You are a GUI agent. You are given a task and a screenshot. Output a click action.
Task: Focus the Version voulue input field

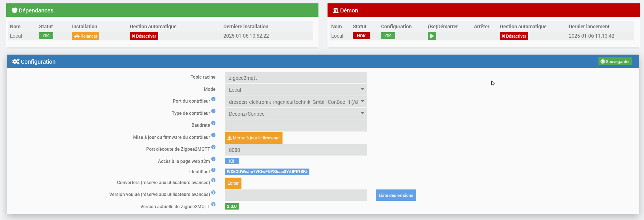coord(296,195)
